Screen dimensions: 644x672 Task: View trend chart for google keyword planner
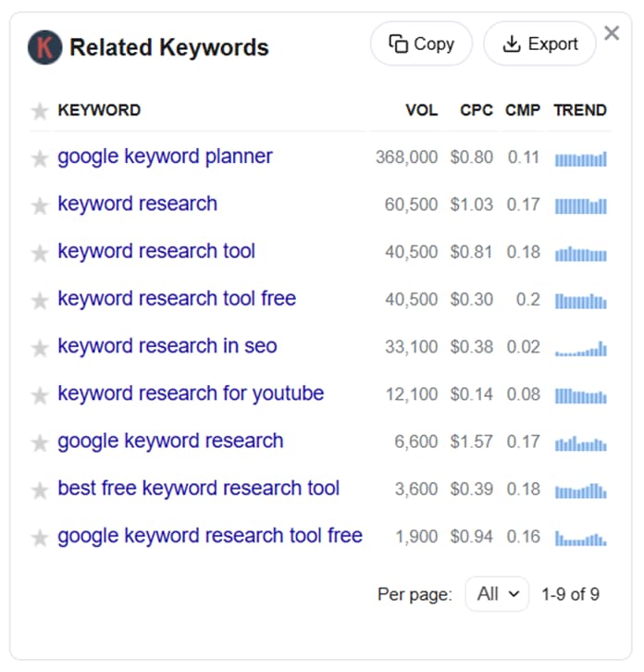tap(580, 158)
